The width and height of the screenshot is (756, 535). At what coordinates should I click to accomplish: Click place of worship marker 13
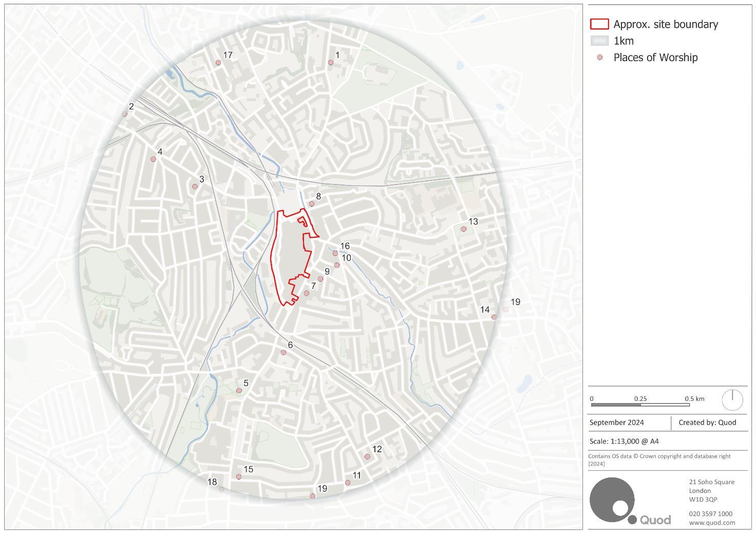(x=464, y=229)
